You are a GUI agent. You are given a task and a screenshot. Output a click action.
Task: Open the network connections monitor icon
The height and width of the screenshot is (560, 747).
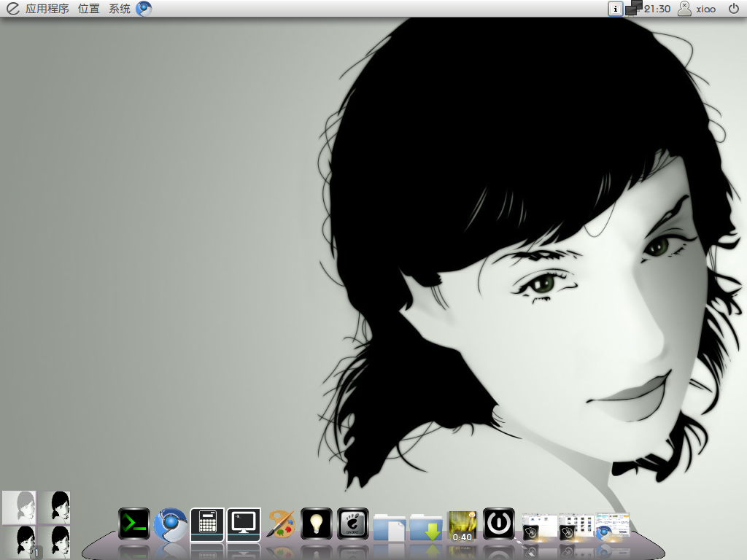[x=633, y=8]
